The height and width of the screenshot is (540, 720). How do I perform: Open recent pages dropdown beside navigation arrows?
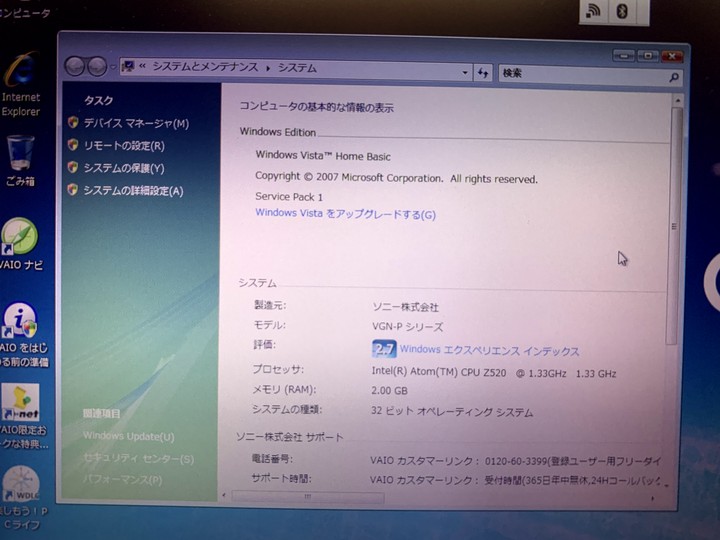[x=113, y=68]
